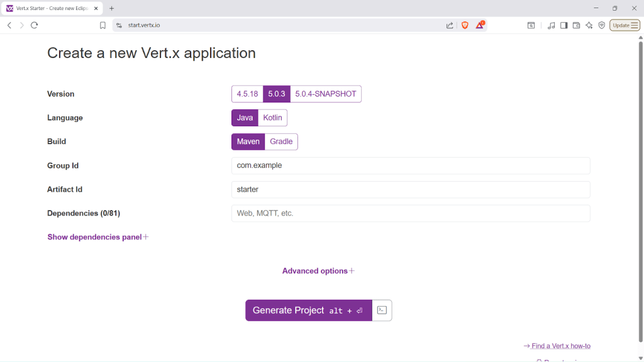Open Brave Wallet icon in toolbar
644x362 pixels.
pyautogui.click(x=576, y=25)
